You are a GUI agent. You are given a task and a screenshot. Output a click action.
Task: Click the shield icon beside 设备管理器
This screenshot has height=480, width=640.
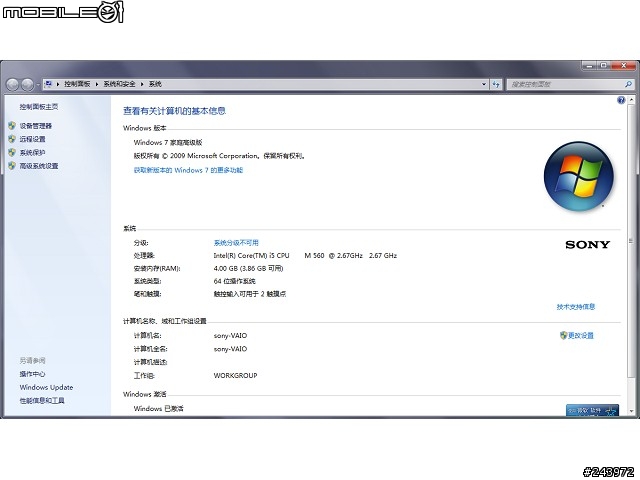(x=12, y=126)
